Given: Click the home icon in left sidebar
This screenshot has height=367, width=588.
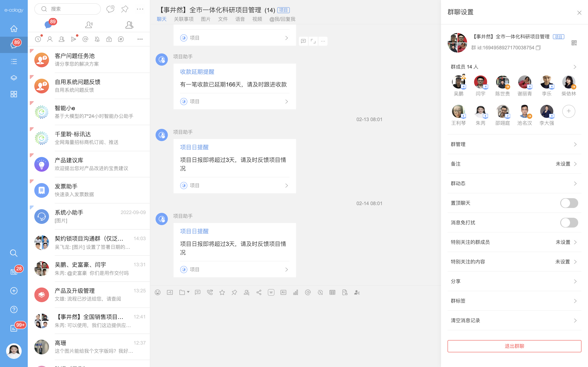Looking at the screenshot, I should tap(14, 29).
